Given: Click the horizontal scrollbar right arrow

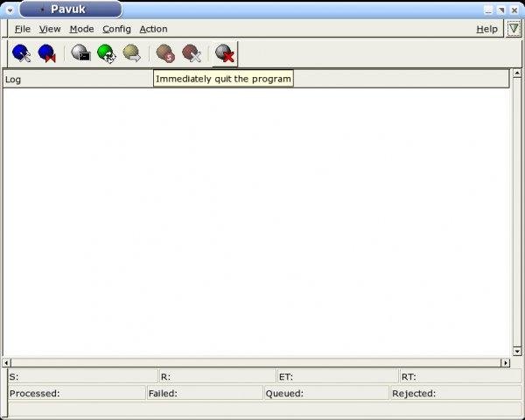Looking at the screenshot, I should click(505, 362).
